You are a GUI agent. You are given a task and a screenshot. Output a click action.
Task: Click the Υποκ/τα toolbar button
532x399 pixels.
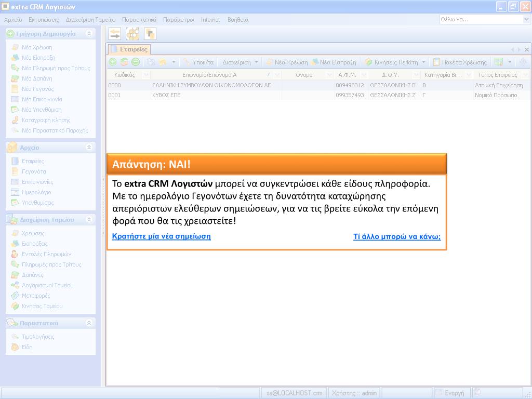(198, 62)
